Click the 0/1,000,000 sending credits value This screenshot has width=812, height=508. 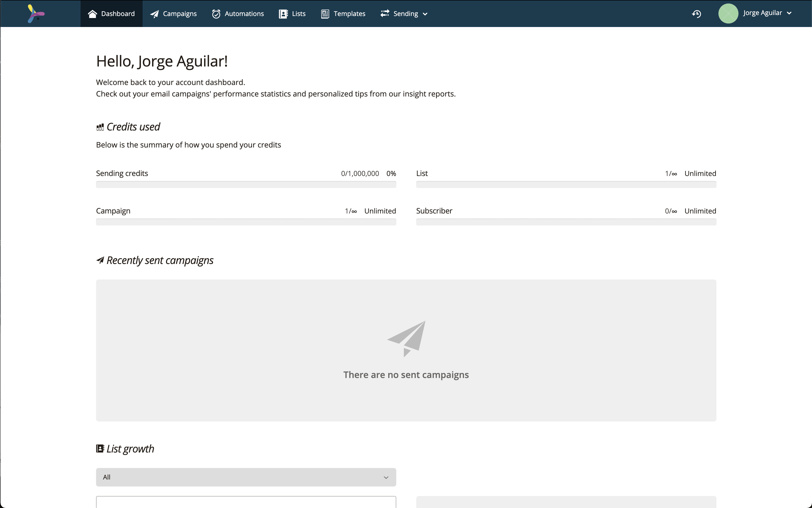click(360, 173)
